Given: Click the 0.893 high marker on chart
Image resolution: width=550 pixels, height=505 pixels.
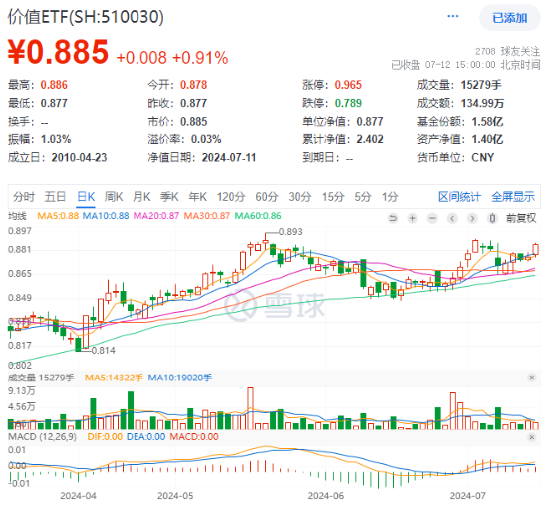Looking at the screenshot, I should click(290, 232).
